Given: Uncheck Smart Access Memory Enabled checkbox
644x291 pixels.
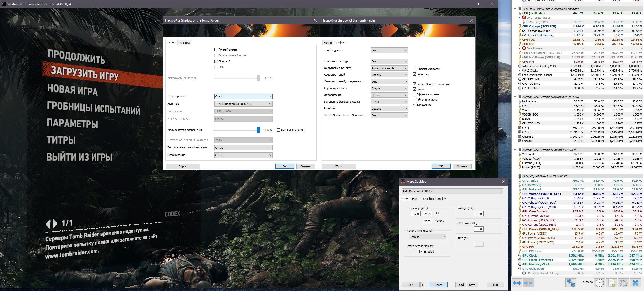Looking at the screenshot, I should (421, 252).
